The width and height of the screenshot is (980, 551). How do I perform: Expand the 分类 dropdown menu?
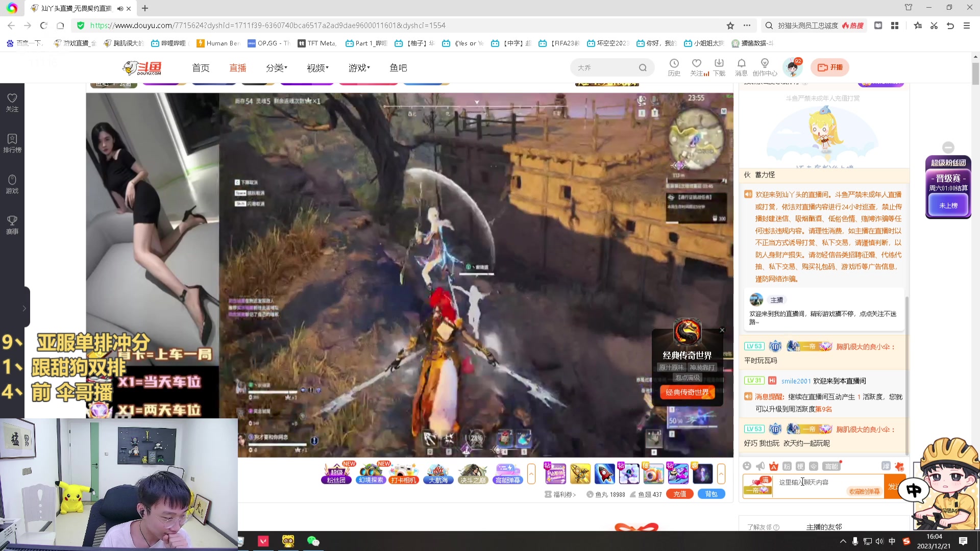pos(277,68)
